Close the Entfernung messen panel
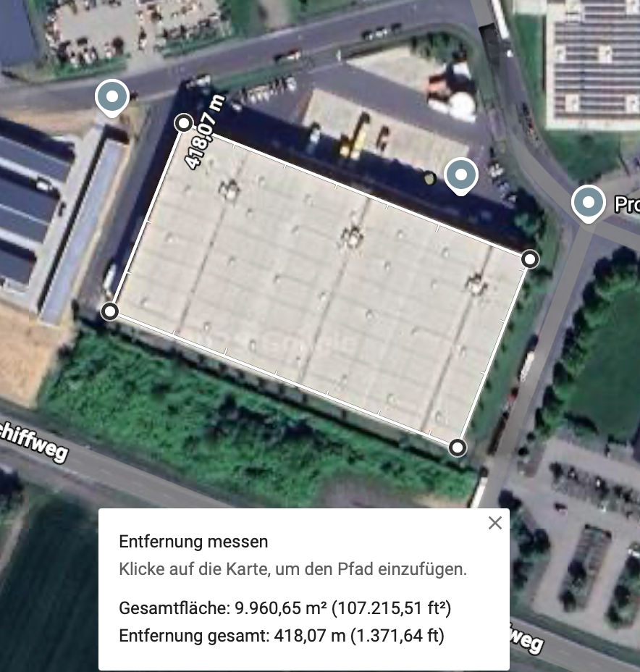Viewport: 640px width, 672px height. pyautogui.click(x=494, y=523)
